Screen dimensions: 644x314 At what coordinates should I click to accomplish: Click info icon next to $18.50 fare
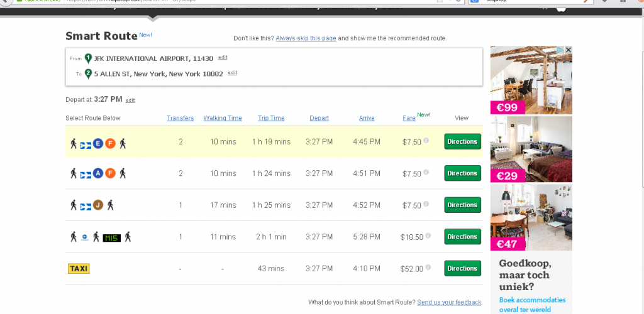[x=426, y=235]
